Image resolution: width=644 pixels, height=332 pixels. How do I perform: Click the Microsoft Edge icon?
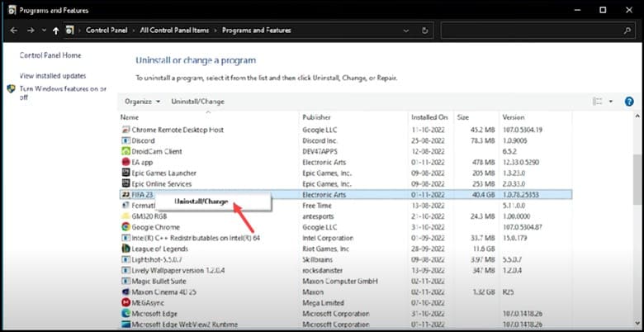tap(126, 314)
